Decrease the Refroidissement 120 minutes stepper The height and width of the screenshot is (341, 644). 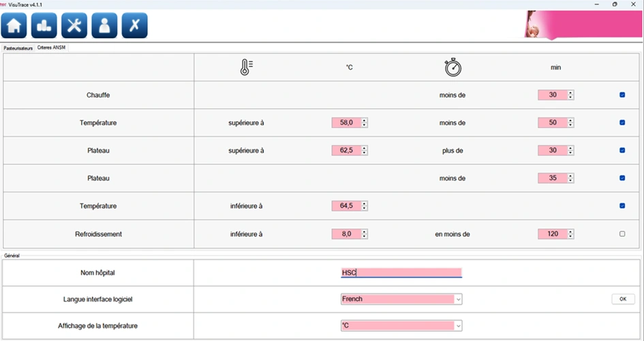[570, 236]
